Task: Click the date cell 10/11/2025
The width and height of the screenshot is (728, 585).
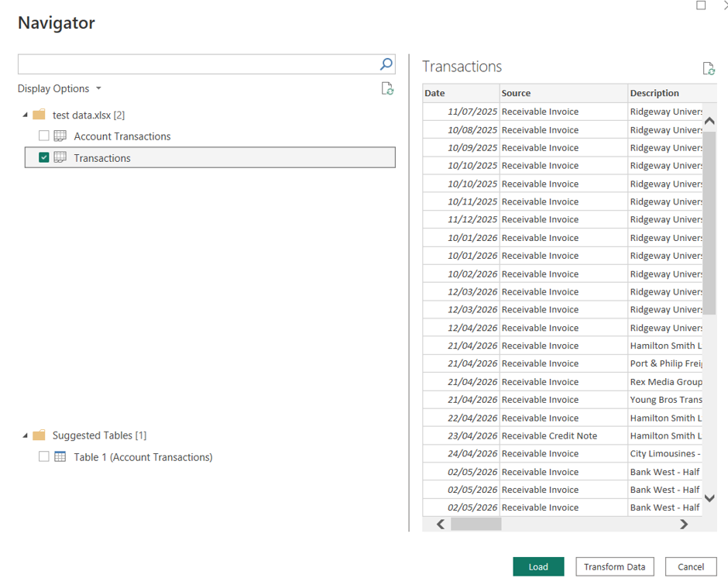Action: click(x=461, y=201)
